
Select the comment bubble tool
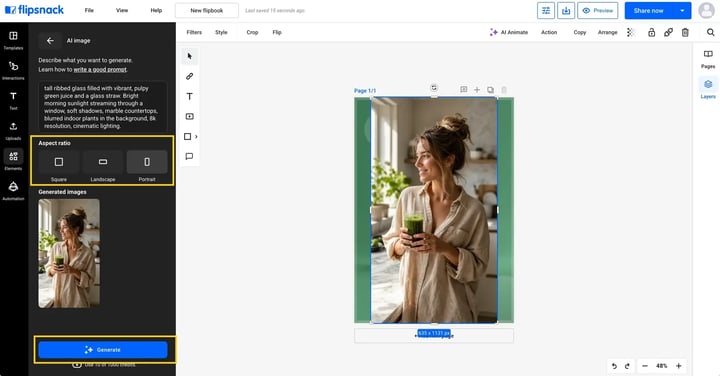click(x=190, y=157)
